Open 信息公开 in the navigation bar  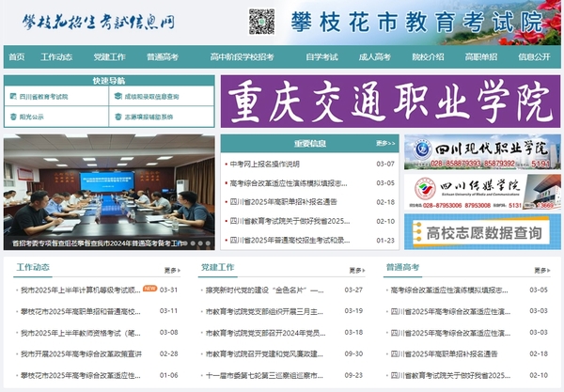click(534, 56)
